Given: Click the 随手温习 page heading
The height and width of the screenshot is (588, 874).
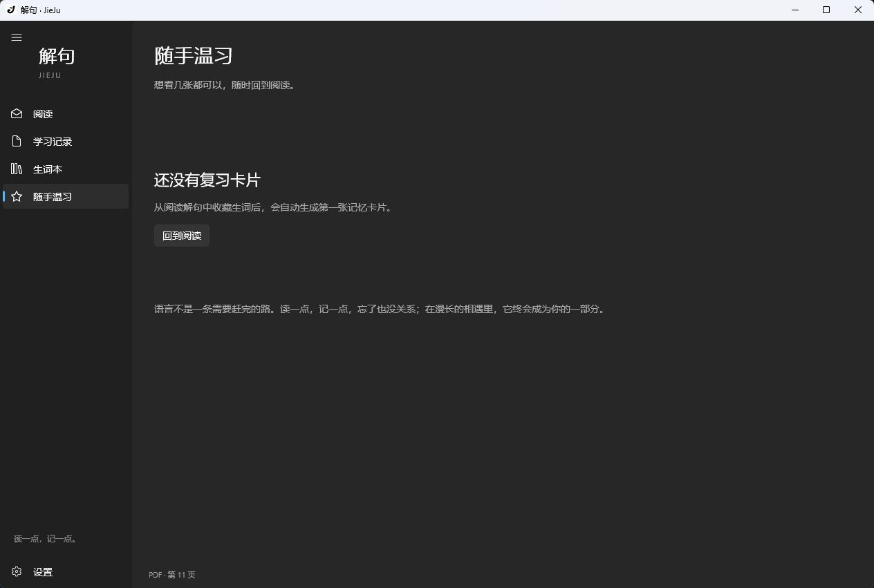Looking at the screenshot, I should 194,56.
